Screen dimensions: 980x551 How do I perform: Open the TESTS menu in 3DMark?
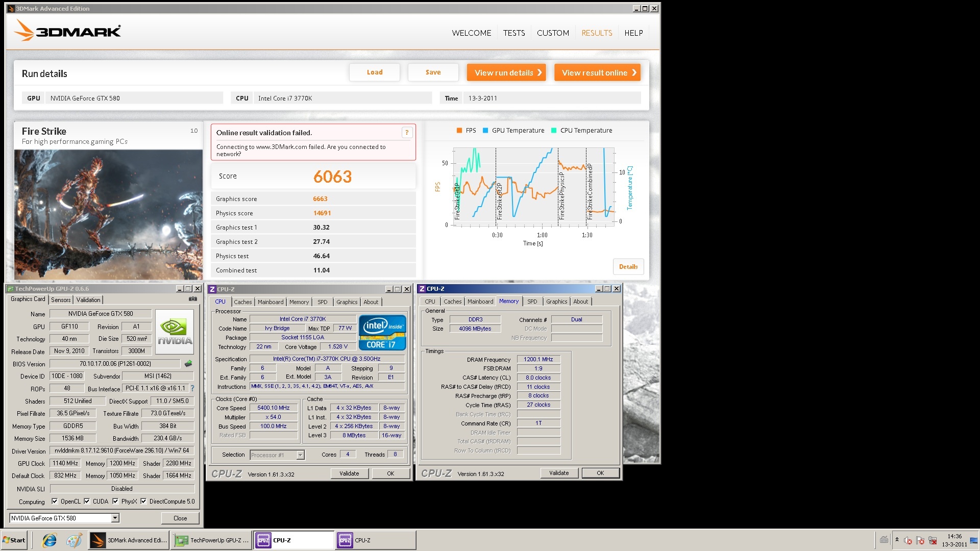pyautogui.click(x=513, y=33)
